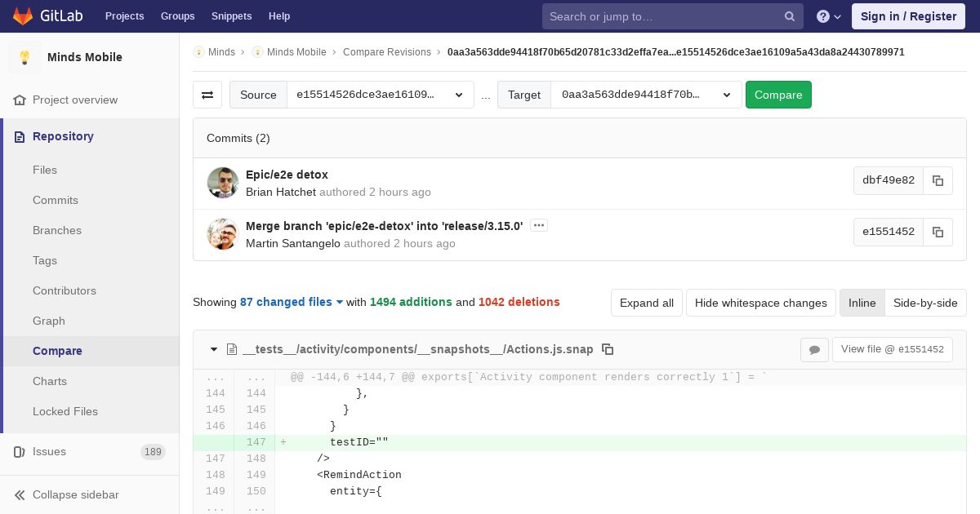
Task: Click added line 147 number
Action: pos(256,442)
